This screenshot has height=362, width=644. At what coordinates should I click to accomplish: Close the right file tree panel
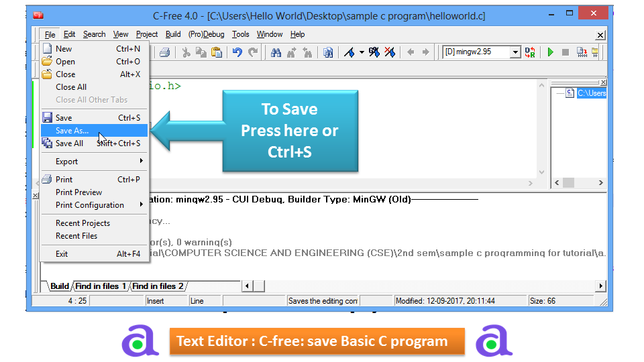point(603,82)
